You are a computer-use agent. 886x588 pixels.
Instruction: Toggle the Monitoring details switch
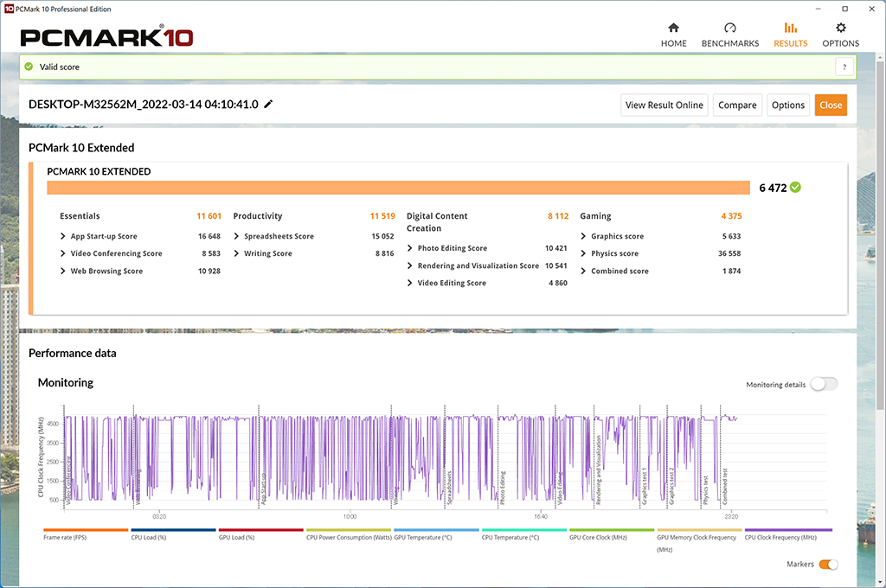click(824, 384)
